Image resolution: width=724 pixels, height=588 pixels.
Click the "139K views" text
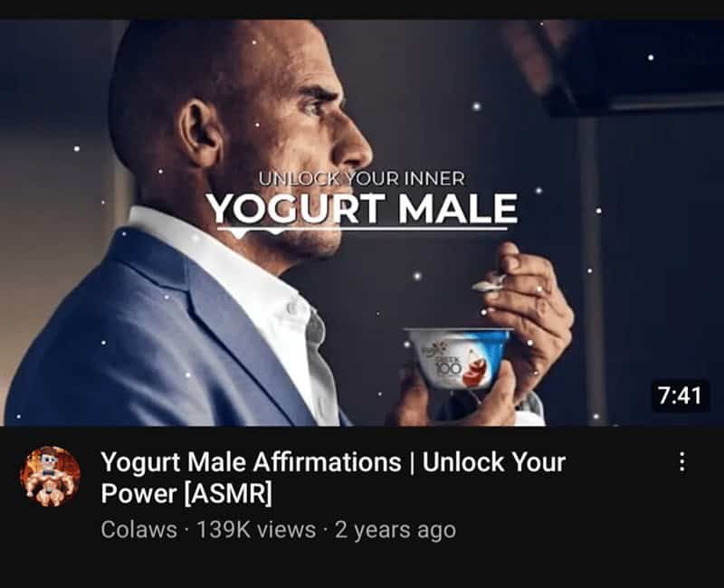(256, 529)
